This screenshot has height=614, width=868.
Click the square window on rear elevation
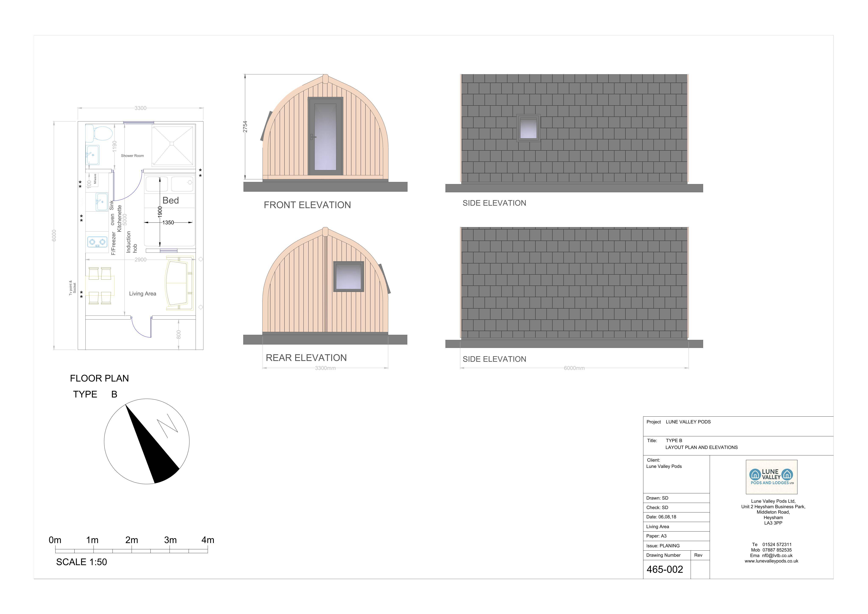tap(349, 276)
